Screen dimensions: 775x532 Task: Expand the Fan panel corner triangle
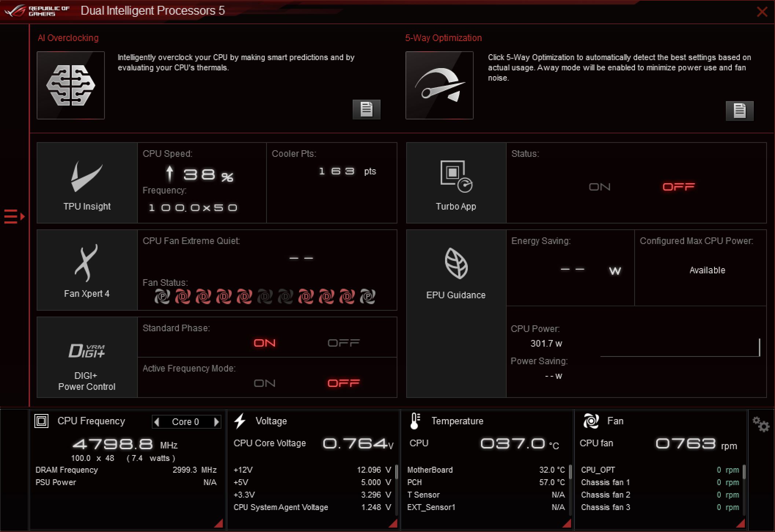(741, 523)
